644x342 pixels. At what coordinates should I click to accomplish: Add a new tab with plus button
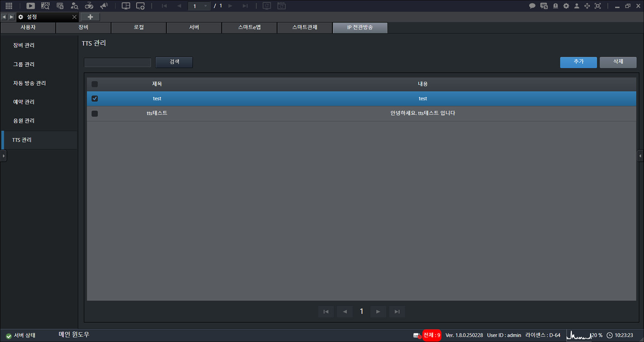(x=90, y=17)
